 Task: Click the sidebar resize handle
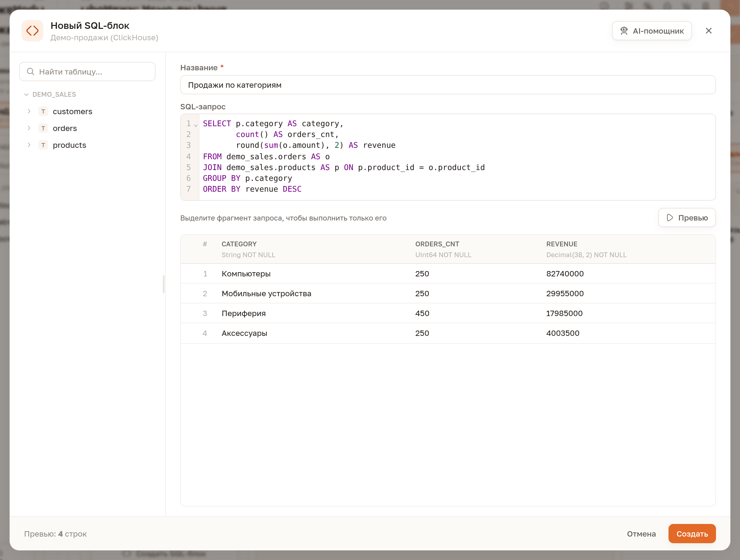164,284
